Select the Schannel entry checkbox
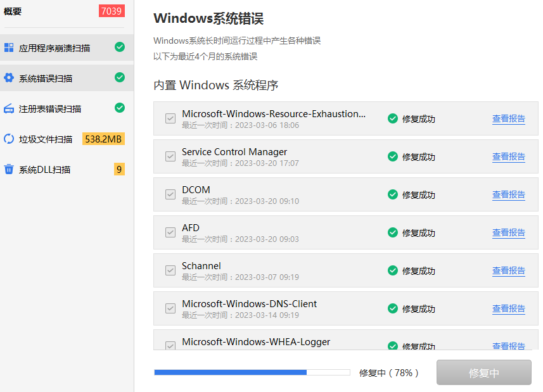Viewport: 543px width, 392px height. [x=170, y=270]
